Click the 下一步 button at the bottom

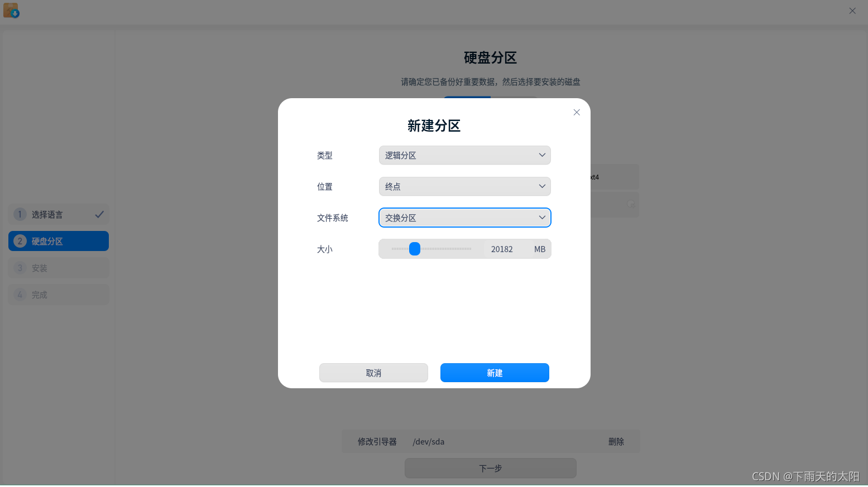490,468
